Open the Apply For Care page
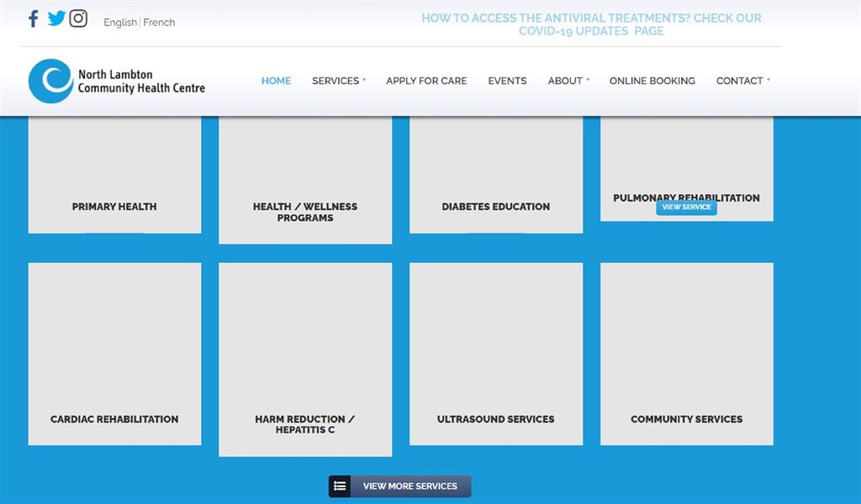Viewport: 861px width, 504px height. point(426,81)
